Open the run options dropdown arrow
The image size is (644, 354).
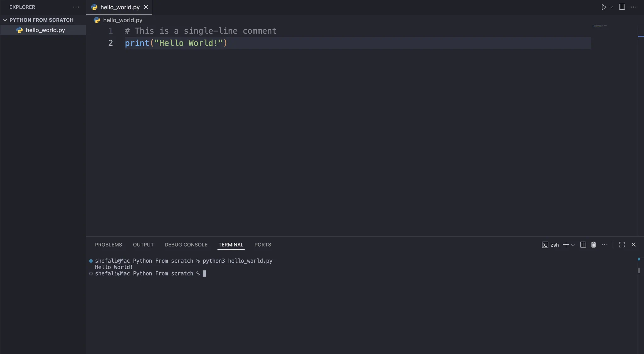click(611, 7)
